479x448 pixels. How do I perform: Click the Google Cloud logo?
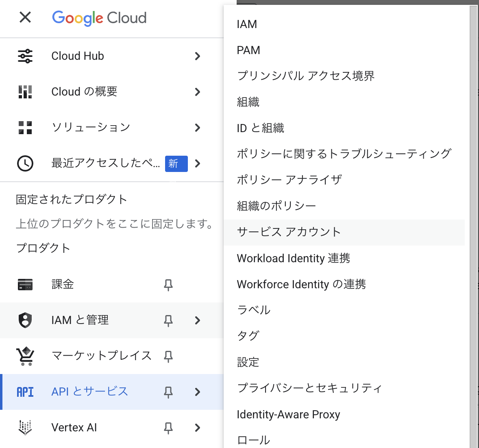(x=99, y=18)
